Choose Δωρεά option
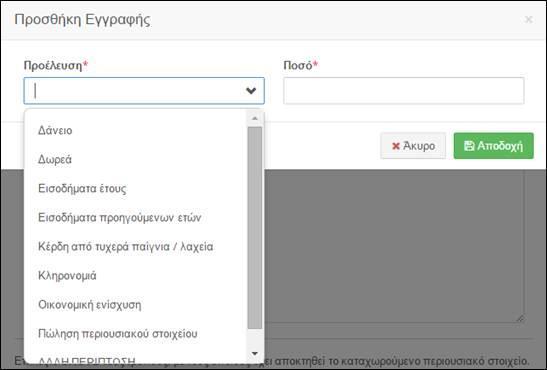 click(55, 159)
